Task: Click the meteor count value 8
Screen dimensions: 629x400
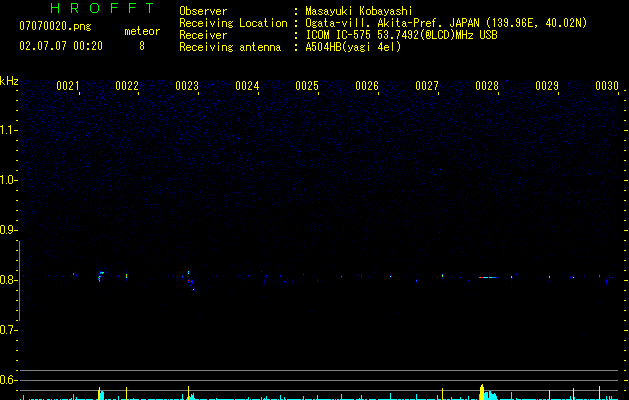Action: (142, 46)
